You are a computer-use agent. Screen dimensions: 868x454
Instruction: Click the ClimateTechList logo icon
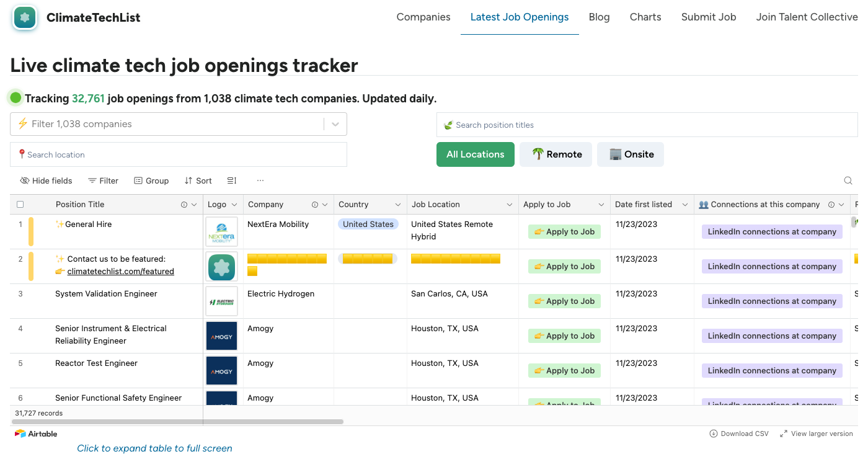point(25,17)
